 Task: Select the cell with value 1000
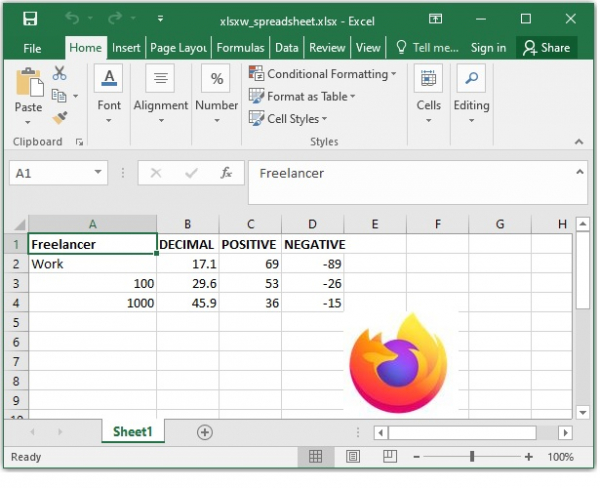(92, 303)
